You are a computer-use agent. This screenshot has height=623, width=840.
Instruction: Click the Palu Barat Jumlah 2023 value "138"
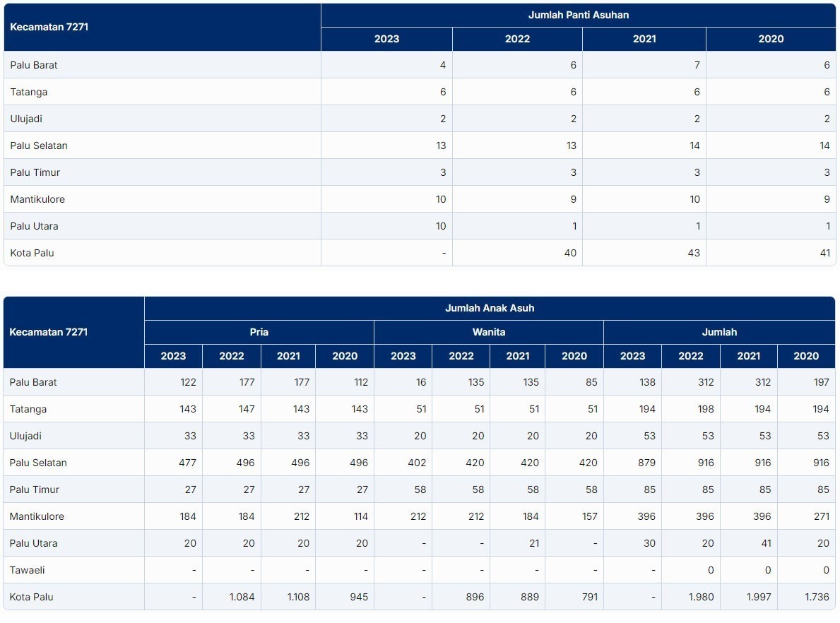[648, 382]
